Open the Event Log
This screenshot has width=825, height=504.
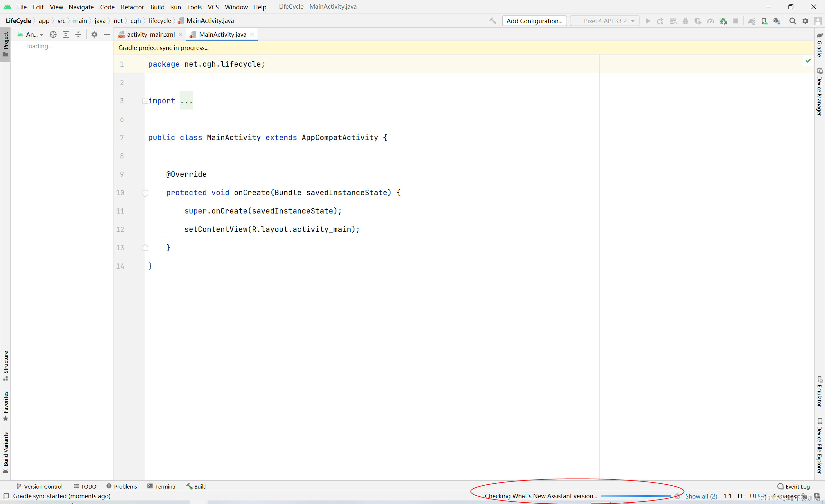[x=793, y=486]
